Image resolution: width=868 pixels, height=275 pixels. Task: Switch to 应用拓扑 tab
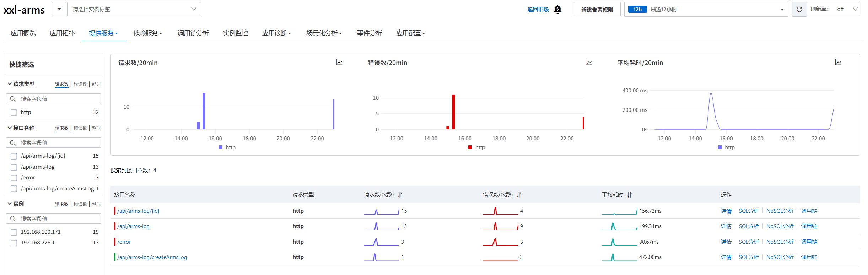[62, 33]
